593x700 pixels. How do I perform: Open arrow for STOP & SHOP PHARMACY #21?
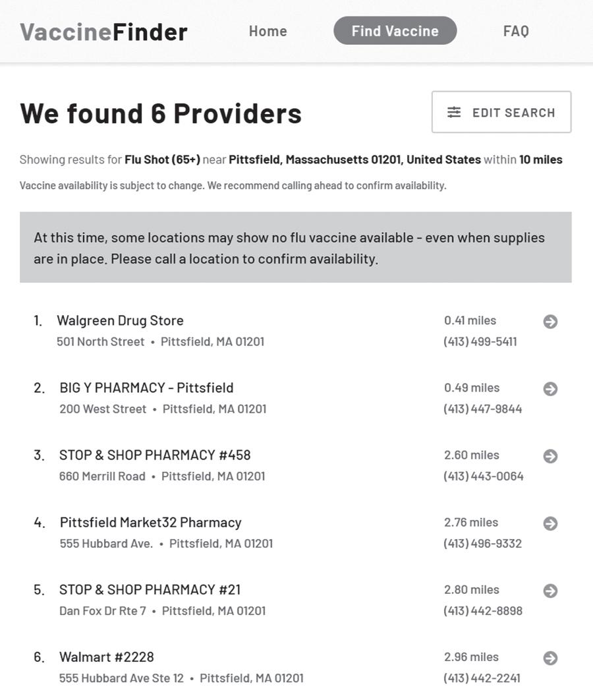pyautogui.click(x=550, y=591)
